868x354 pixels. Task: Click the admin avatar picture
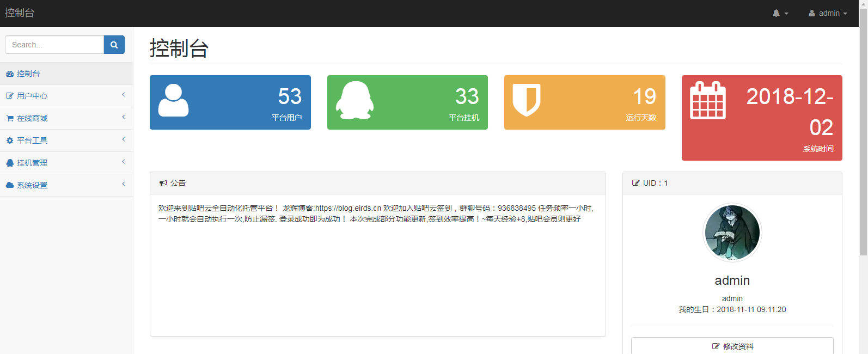(732, 233)
